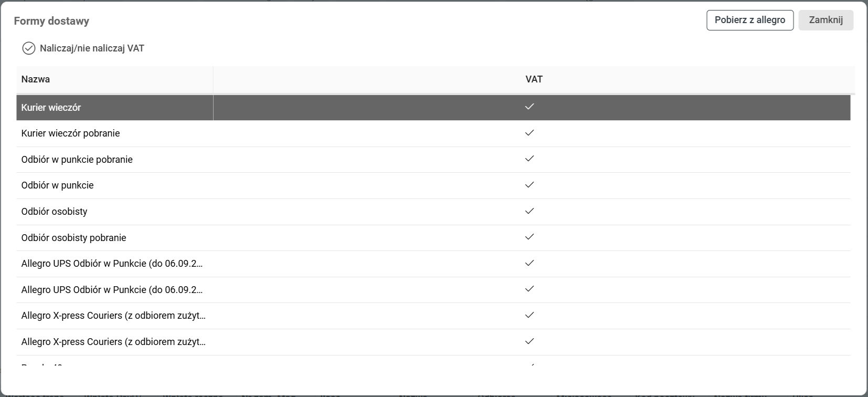
Task: Click the Naliczaj/nie naliczaj VAT circle-check icon
Action: (x=28, y=48)
